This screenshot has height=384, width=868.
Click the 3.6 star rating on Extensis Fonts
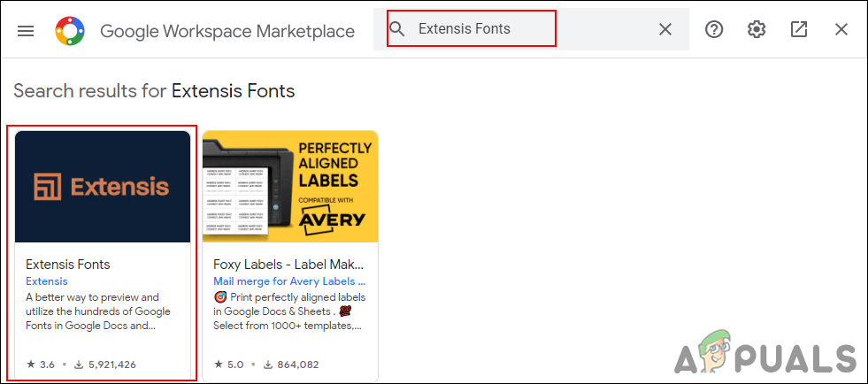(x=39, y=364)
